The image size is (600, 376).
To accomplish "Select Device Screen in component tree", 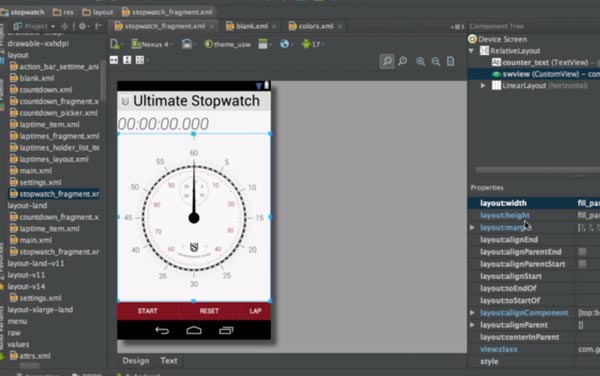I will click(497, 39).
